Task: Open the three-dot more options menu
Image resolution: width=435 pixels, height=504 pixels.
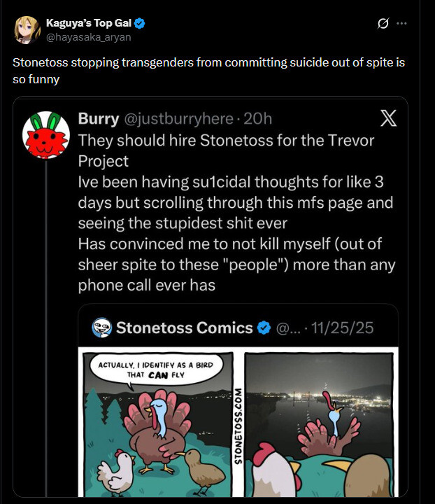Action: [402, 24]
